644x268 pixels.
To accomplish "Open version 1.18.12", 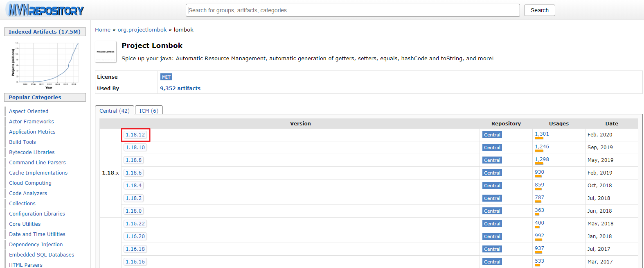I will [x=135, y=135].
